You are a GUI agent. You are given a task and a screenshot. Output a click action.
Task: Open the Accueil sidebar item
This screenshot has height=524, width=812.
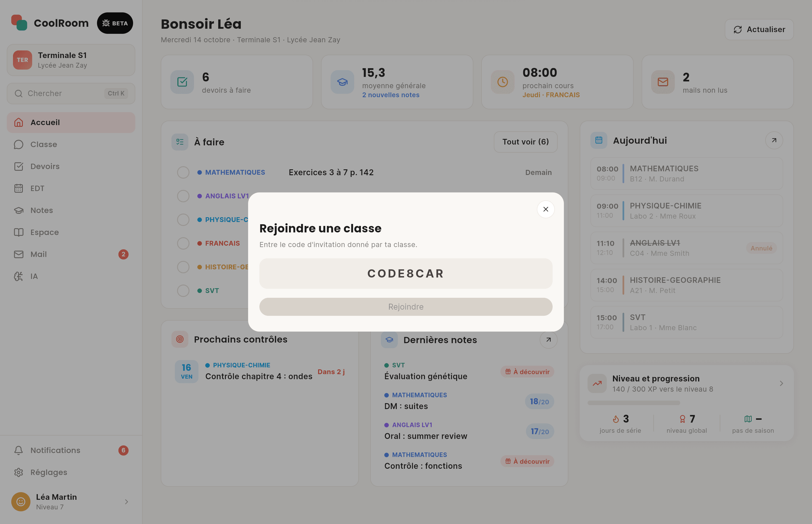pyautogui.click(x=71, y=123)
